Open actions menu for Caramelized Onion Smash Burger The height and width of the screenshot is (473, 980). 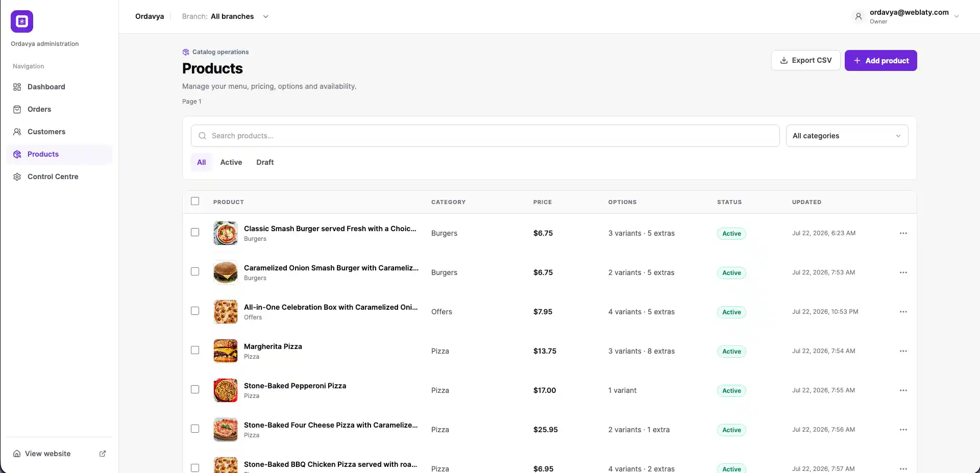pos(903,272)
